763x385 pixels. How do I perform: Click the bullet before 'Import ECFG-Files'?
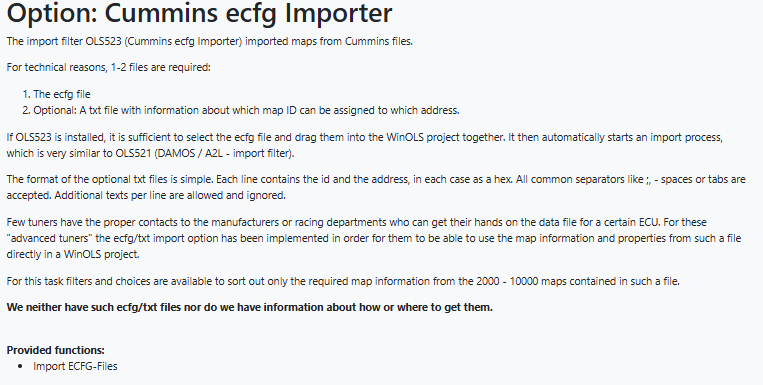tap(20, 366)
